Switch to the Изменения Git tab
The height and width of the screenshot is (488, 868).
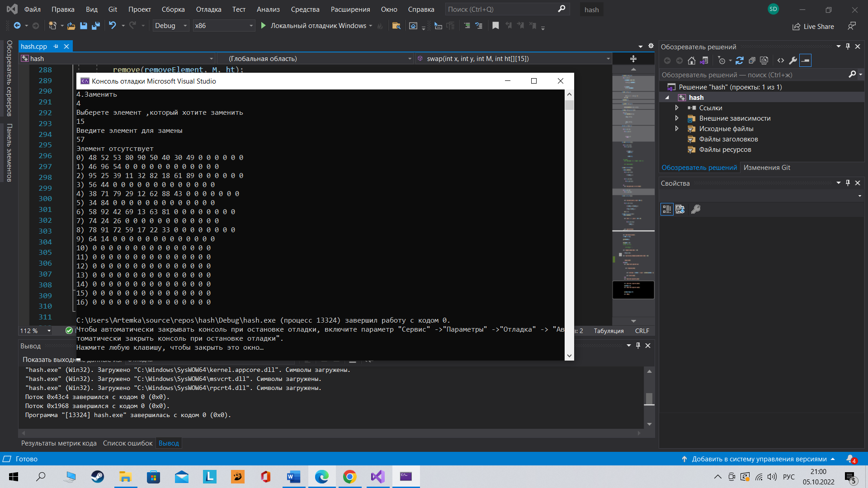click(767, 168)
